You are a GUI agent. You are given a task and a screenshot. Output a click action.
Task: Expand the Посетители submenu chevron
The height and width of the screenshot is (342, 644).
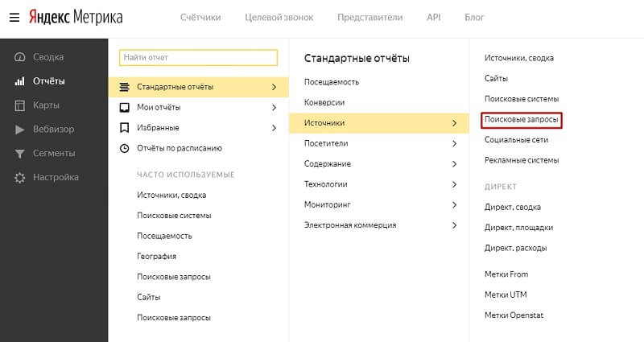(454, 143)
